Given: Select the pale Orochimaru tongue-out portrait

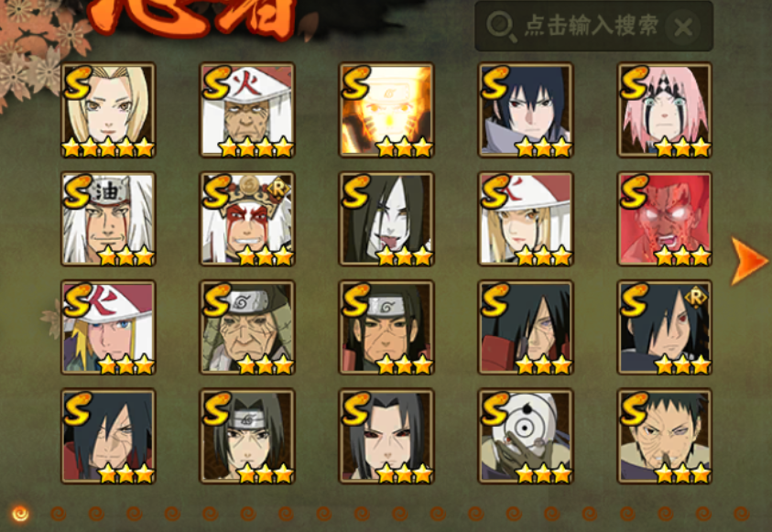Looking at the screenshot, I should tap(386, 219).
